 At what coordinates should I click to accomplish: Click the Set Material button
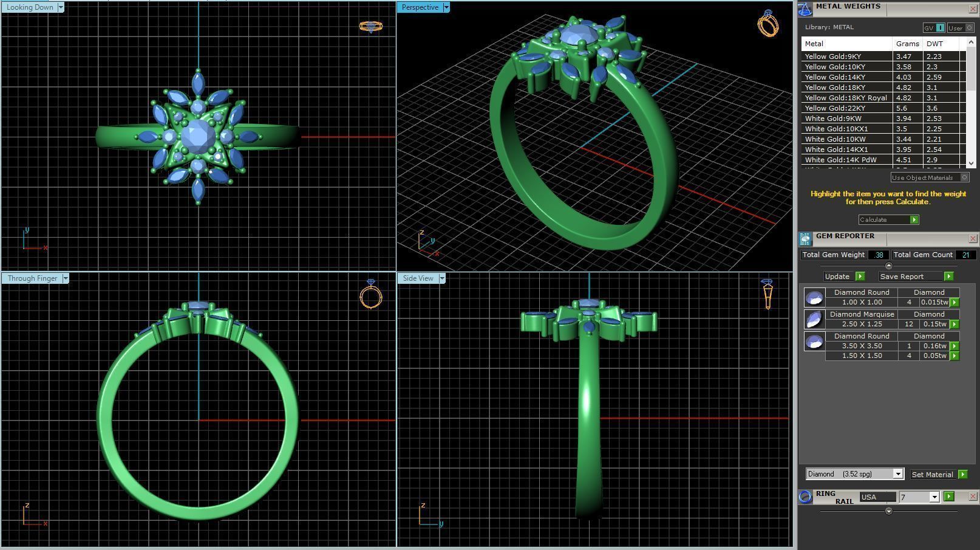[933, 474]
